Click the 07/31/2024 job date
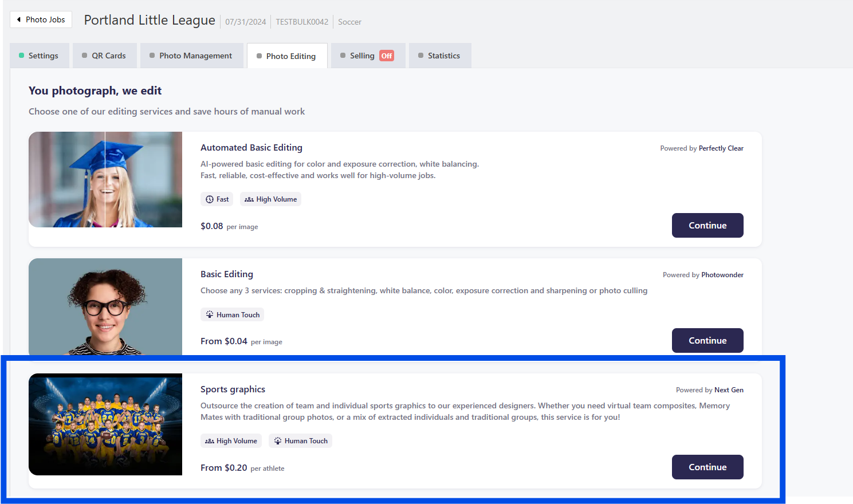853x504 pixels. click(245, 22)
